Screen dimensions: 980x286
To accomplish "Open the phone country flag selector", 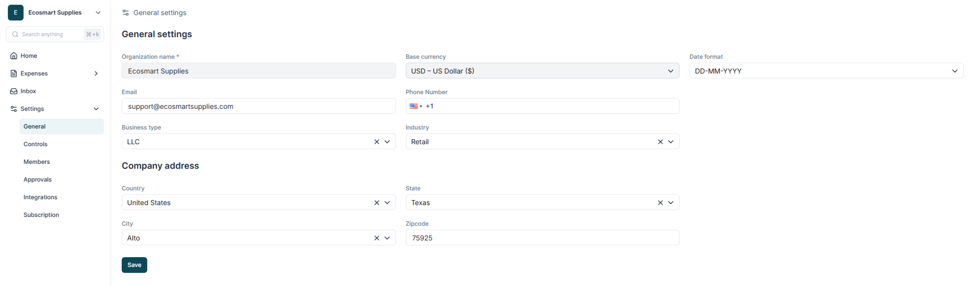I will [x=415, y=106].
